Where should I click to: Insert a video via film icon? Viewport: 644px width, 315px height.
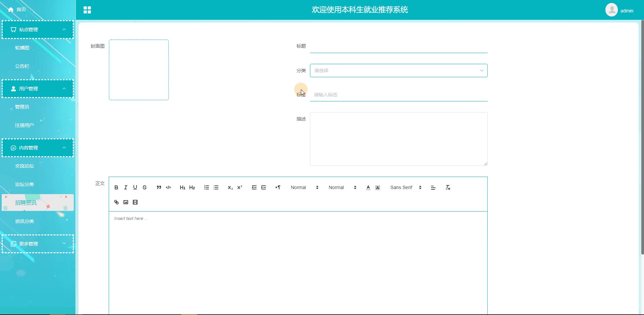click(x=135, y=203)
